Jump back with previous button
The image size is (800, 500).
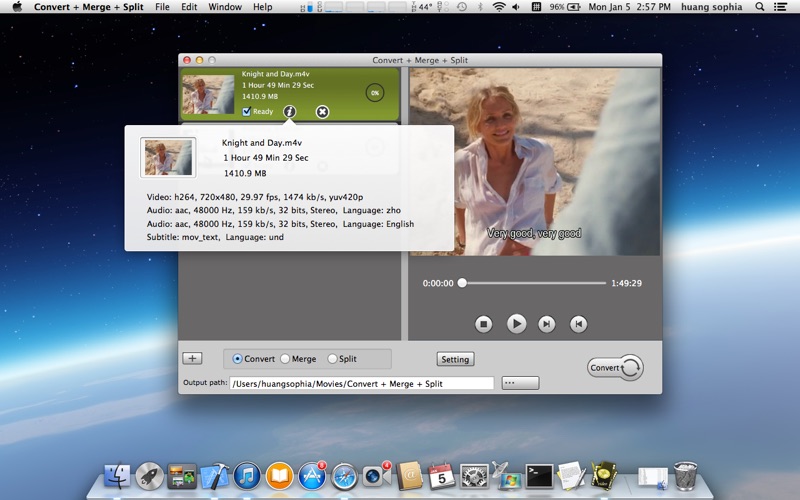(578, 324)
